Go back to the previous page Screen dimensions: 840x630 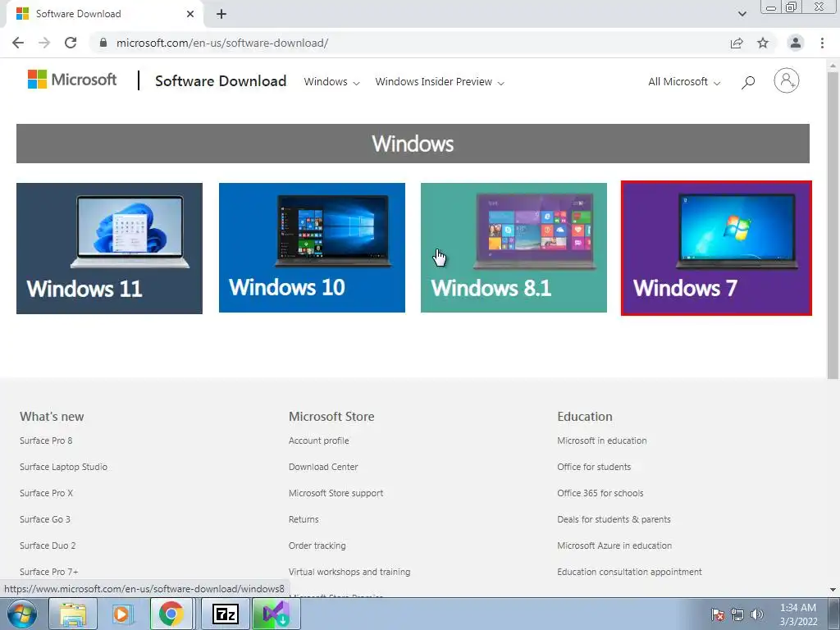tap(18, 43)
